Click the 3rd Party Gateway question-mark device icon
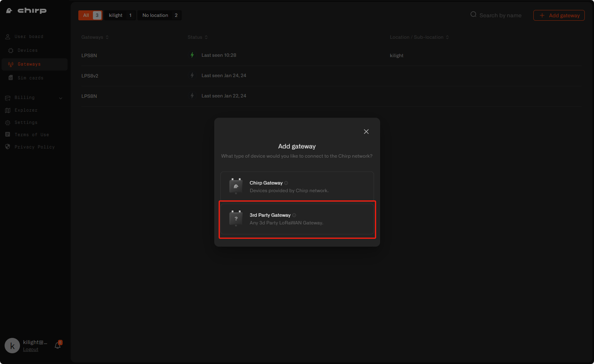 [236, 219]
